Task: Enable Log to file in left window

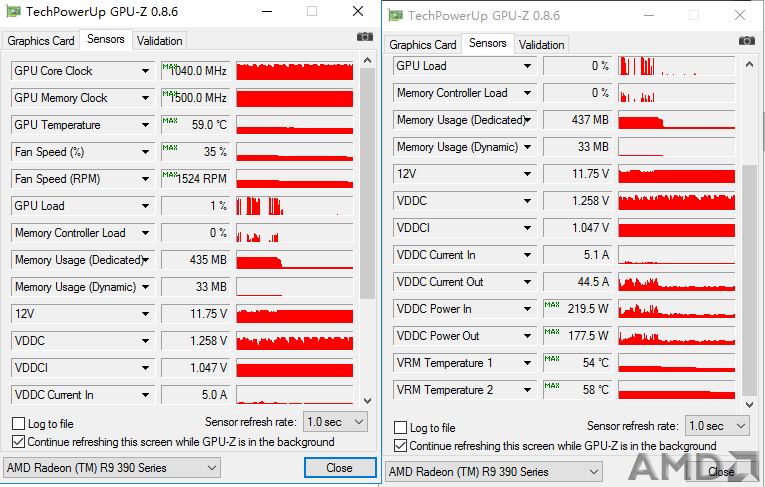Action: [19, 424]
